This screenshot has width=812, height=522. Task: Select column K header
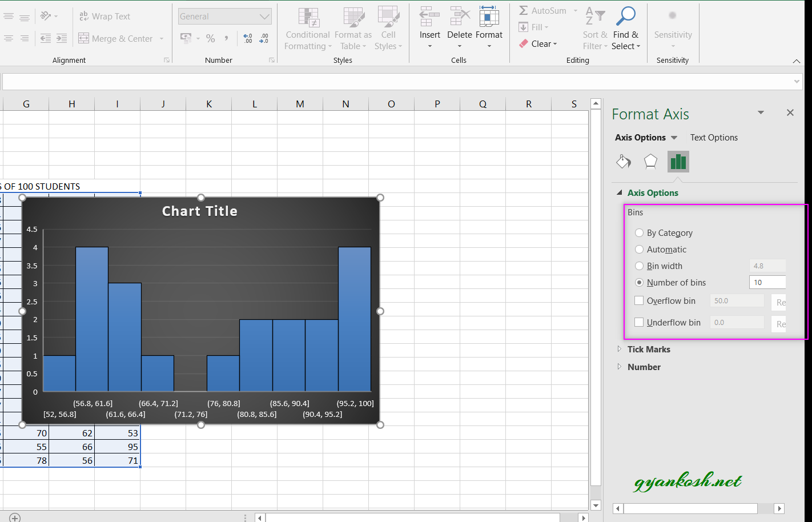pyautogui.click(x=209, y=103)
